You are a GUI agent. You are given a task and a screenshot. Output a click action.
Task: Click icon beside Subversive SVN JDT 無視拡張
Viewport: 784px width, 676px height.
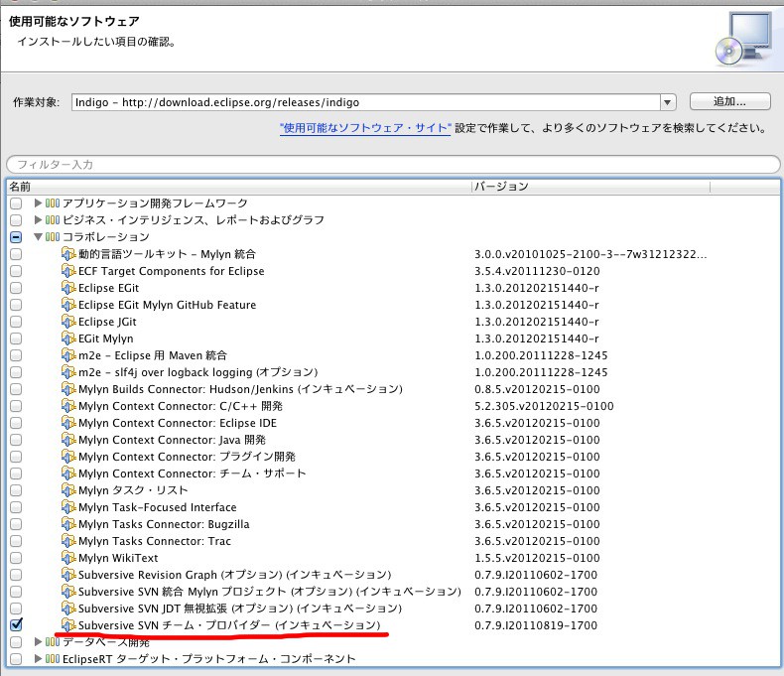point(68,608)
